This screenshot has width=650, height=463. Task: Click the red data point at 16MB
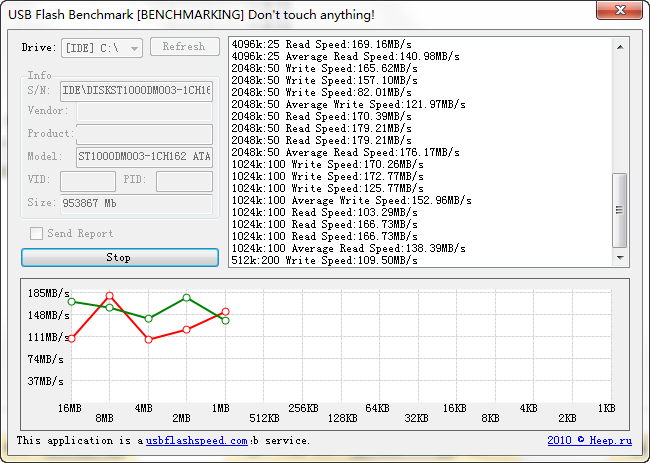click(71, 339)
